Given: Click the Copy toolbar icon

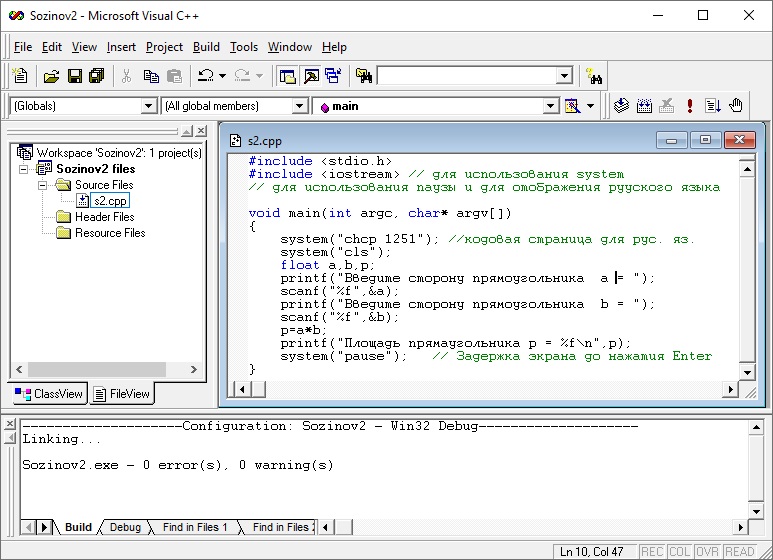Looking at the screenshot, I should coord(151,76).
